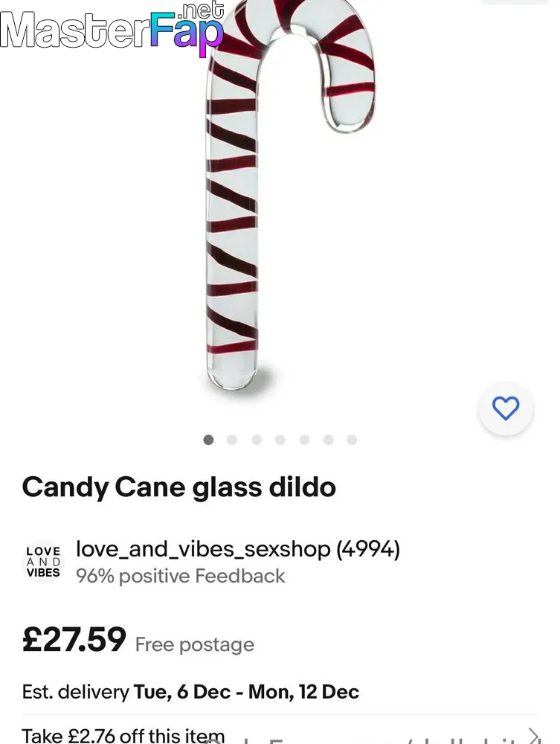Switch to the sixth carousel dot
Image resolution: width=560 pixels, height=744 pixels.
tap(328, 440)
